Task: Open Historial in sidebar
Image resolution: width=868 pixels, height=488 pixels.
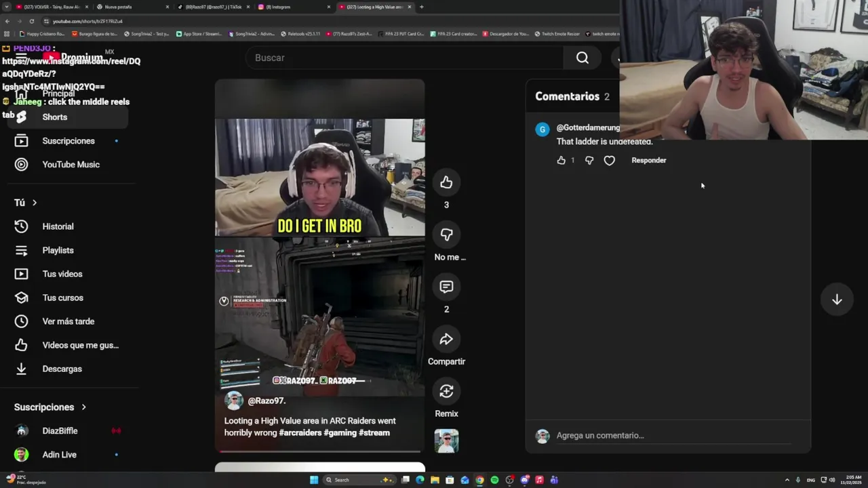Action: tap(68, 226)
